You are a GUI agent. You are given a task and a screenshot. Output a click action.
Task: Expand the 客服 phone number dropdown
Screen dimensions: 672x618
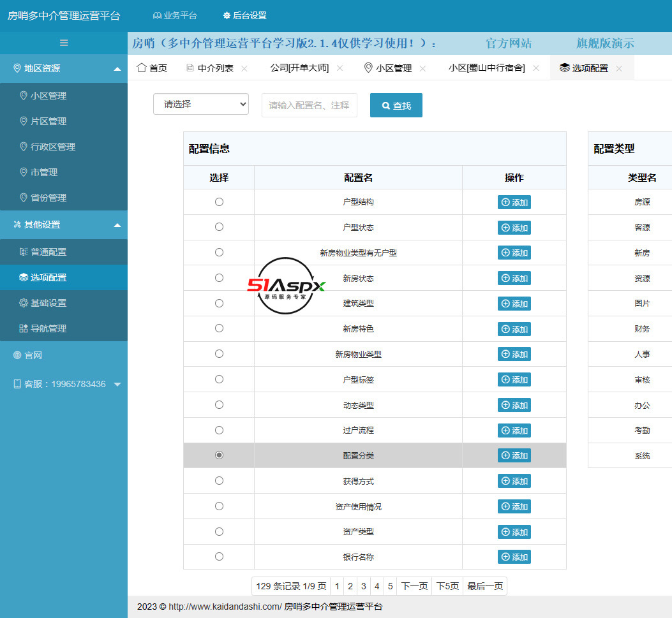[117, 385]
